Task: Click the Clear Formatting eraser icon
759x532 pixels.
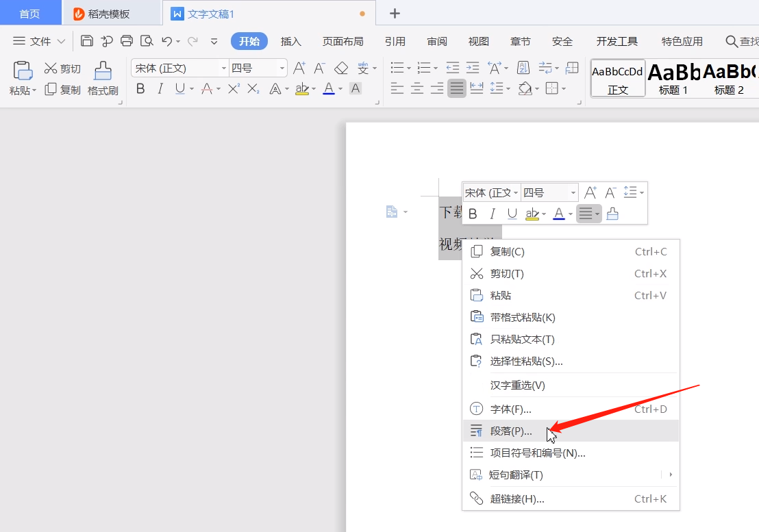Action: pos(341,68)
